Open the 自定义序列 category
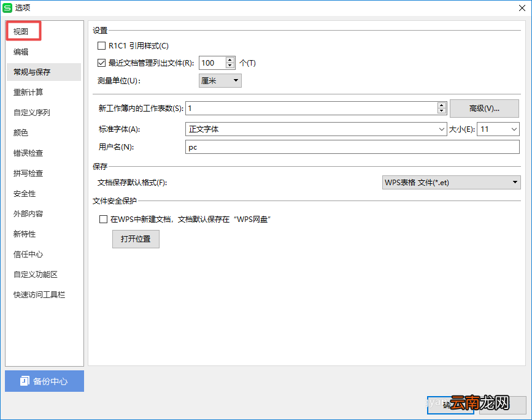Screen dimensions: 532x420 [x=31, y=113]
